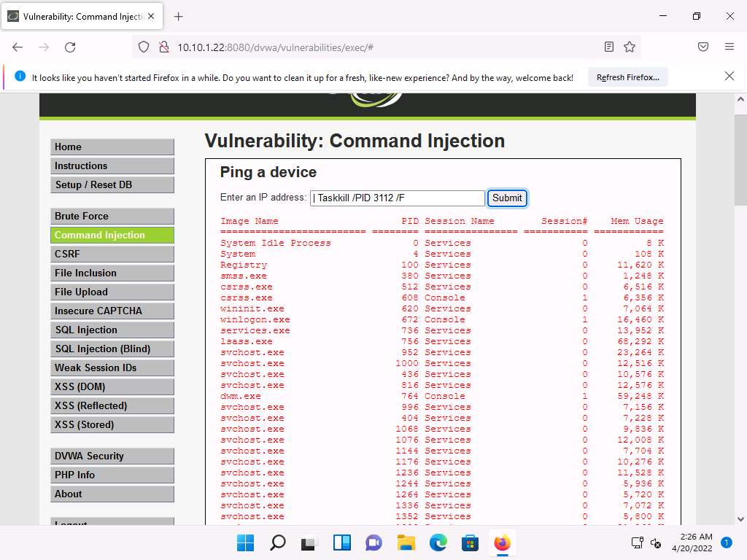Open Windows Start menu
This screenshot has width=747, height=560.
(x=246, y=543)
